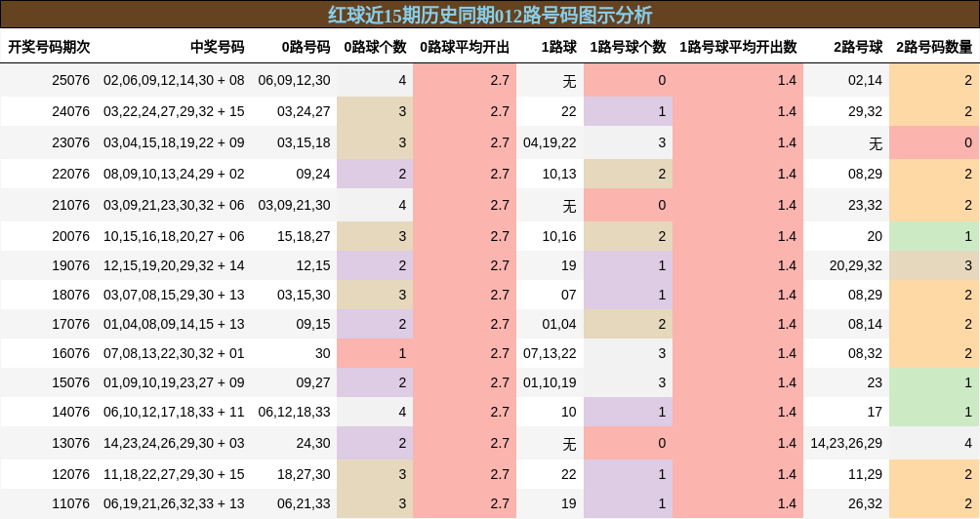
Task: Click winning numbers 12,15,19,20,29,32 + 14
Action: (174, 265)
